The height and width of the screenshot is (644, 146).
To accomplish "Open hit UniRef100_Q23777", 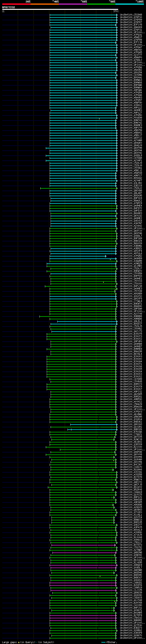I will click(131, 55).
